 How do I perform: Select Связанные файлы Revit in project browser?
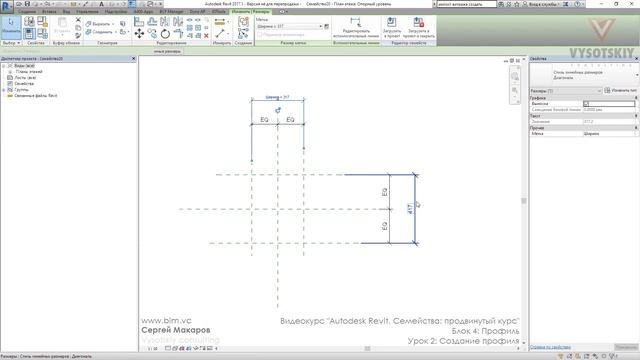(x=36, y=96)
